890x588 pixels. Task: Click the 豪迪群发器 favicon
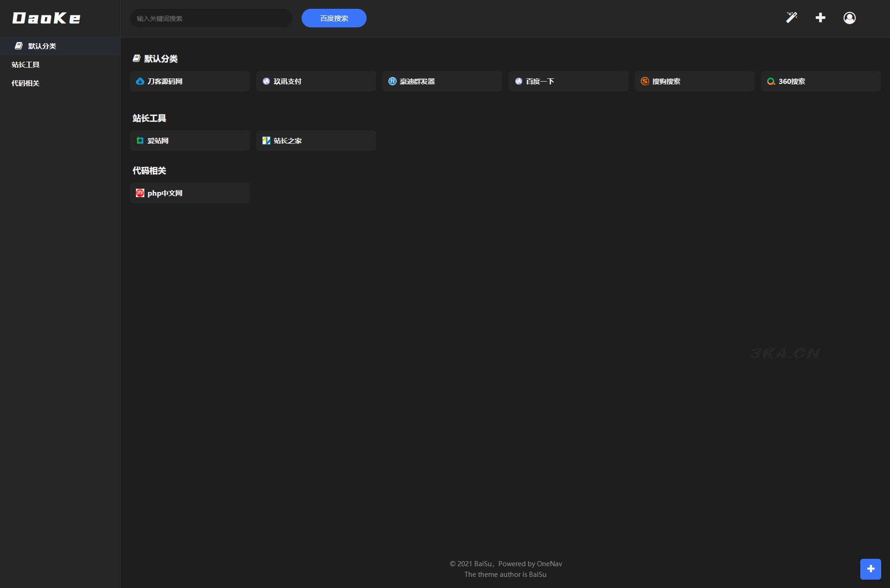tap(393, 81)
